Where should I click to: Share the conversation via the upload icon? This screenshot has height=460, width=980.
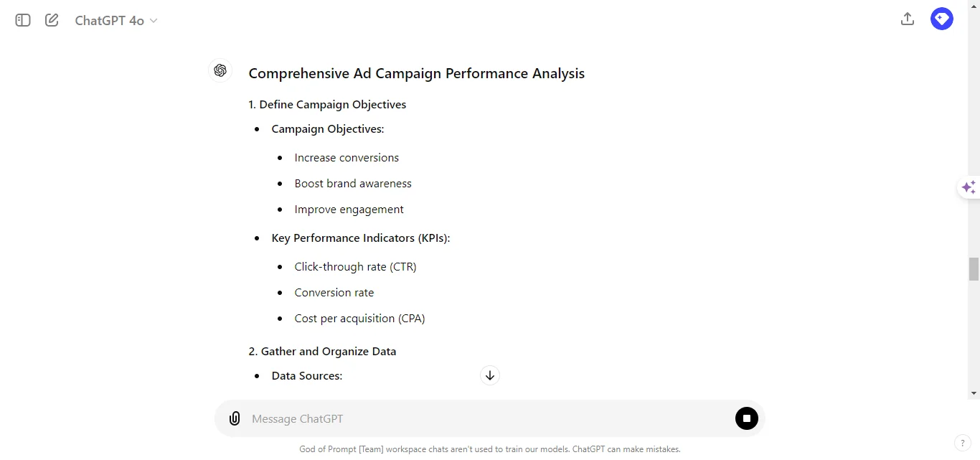[907, 19]
